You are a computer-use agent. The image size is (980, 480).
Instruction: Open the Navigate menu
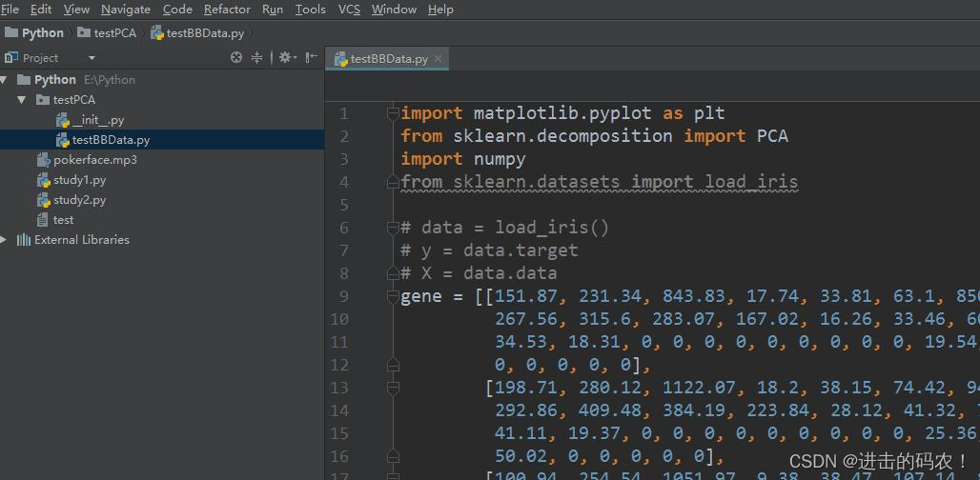point(126,10)
